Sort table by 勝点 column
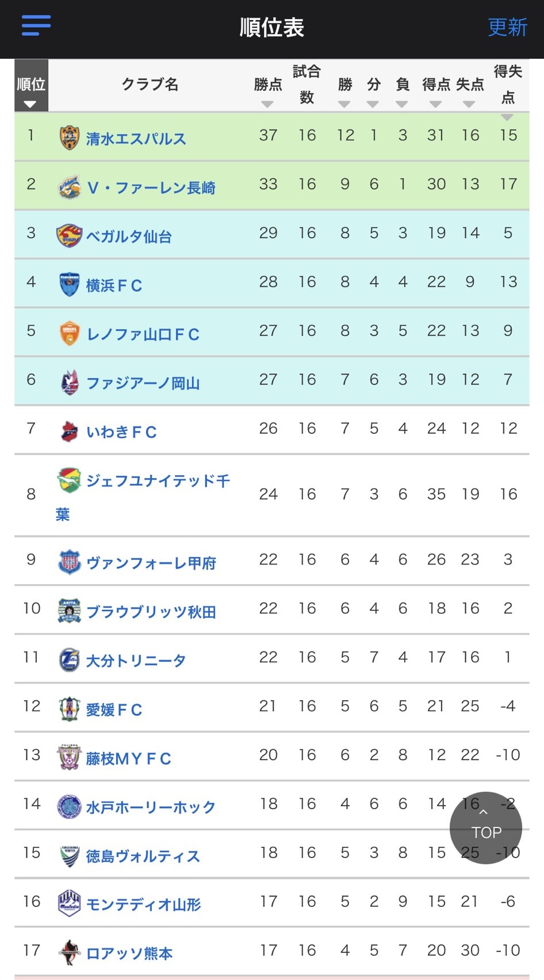 coord(267,86)
